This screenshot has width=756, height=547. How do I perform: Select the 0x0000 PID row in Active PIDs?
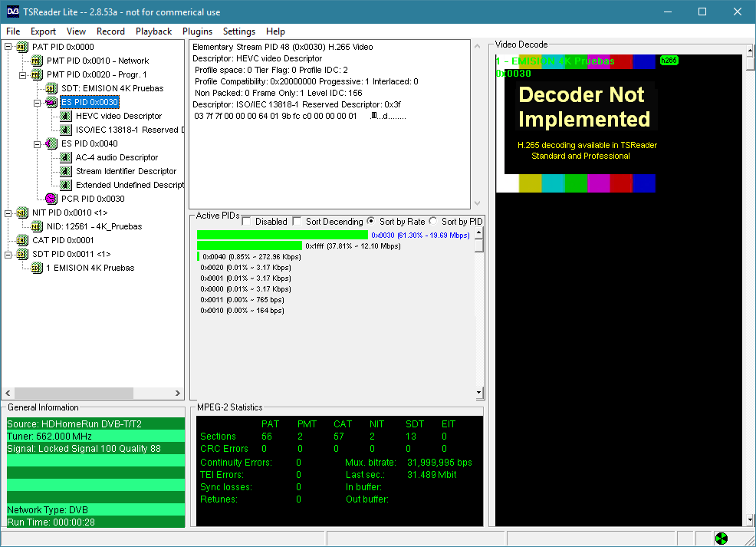pyautogui.click(x=245, y=289)
